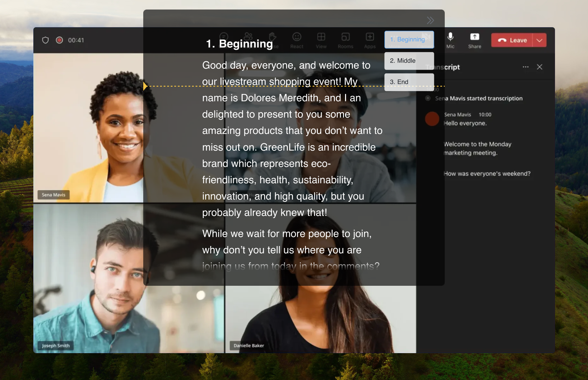Jump to the 1. Beginning section
The width and height of the screenshot is (588, 380).
409,39
